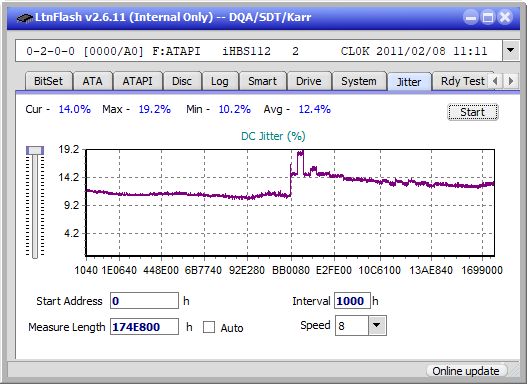
Task: Click the x-axis label BB0080
Action: (291, 270)
